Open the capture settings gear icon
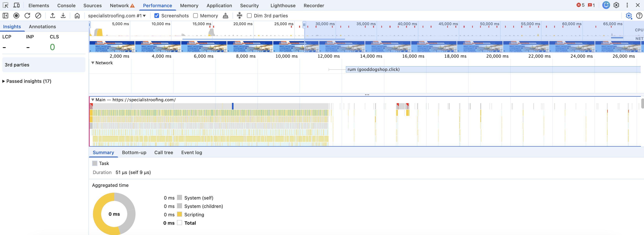Viewport: 644px width, 235px height. pyautogui.click(x=628, y=16)
